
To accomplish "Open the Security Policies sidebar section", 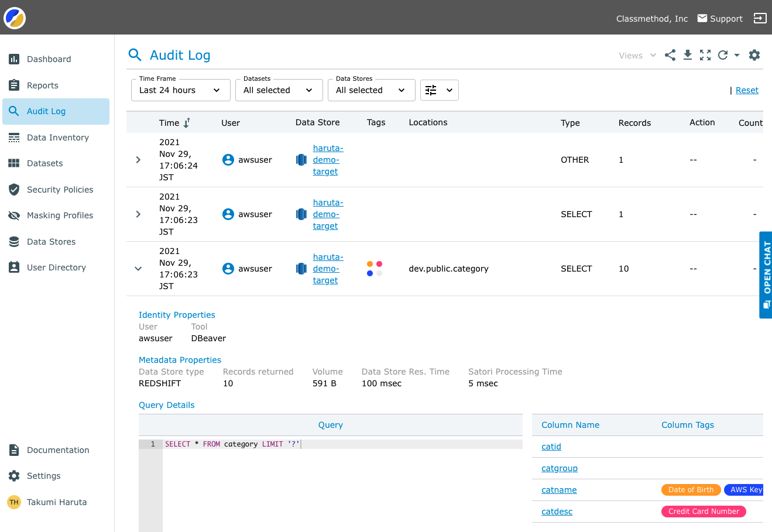I will point(61,189).
